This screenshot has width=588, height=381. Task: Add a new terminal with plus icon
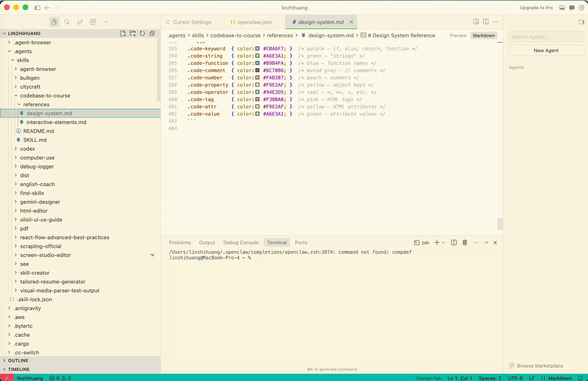pyautogui.click(x=437, y=243)
